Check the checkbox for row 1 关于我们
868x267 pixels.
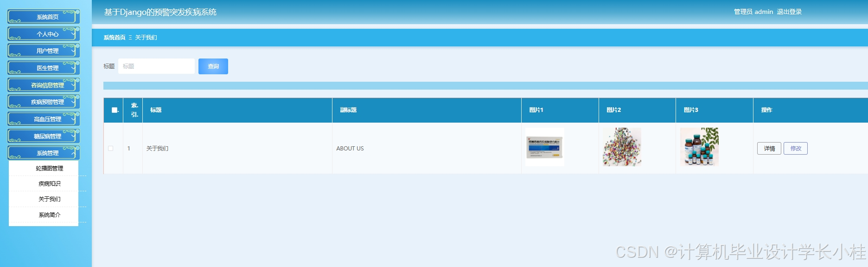coord(110,149)
